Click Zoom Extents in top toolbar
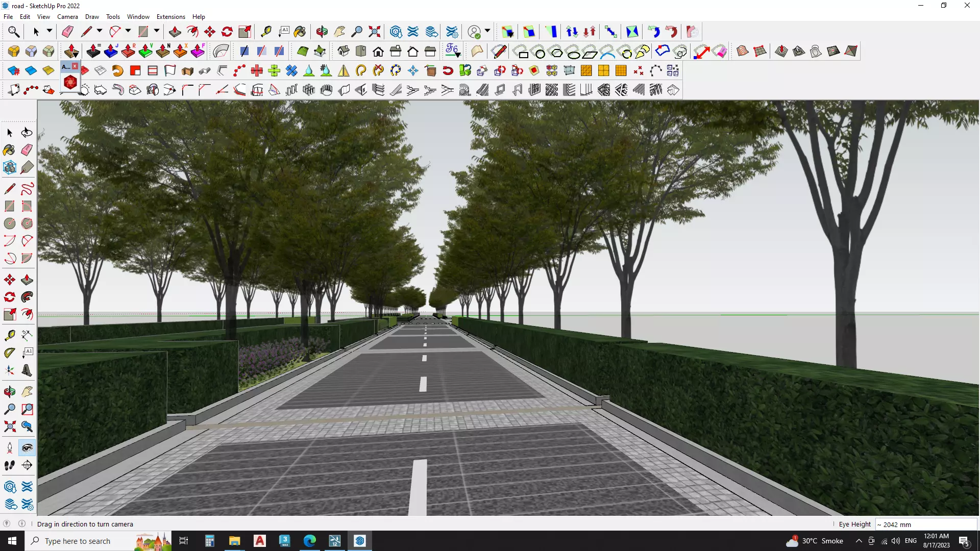The width and height of the screenshot is (980, 551). point(375,32)
